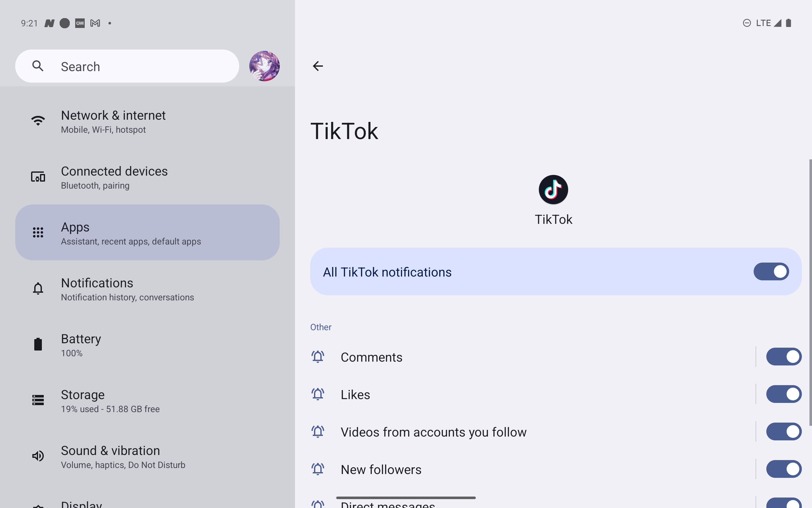Turn off New followers notifications toggle
Viewport: 812px width, 508px height.
pos(784,469)
